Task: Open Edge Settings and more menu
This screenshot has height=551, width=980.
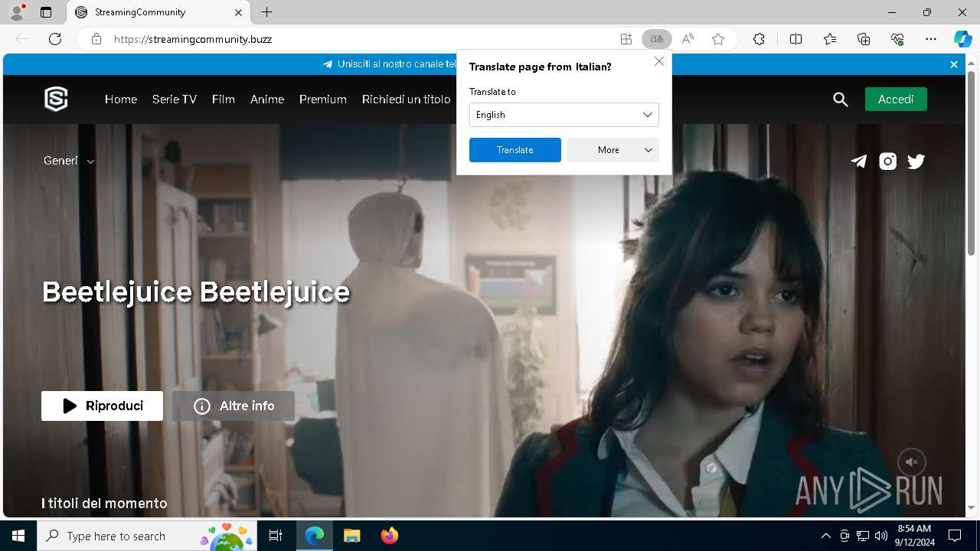Action: point(931,39)
